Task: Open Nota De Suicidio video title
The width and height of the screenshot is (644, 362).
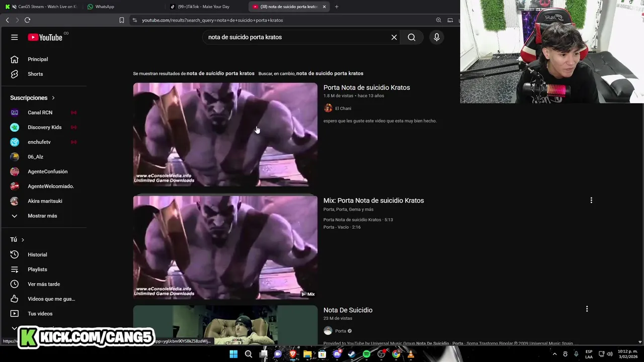Action: click(x=348, y=310)
